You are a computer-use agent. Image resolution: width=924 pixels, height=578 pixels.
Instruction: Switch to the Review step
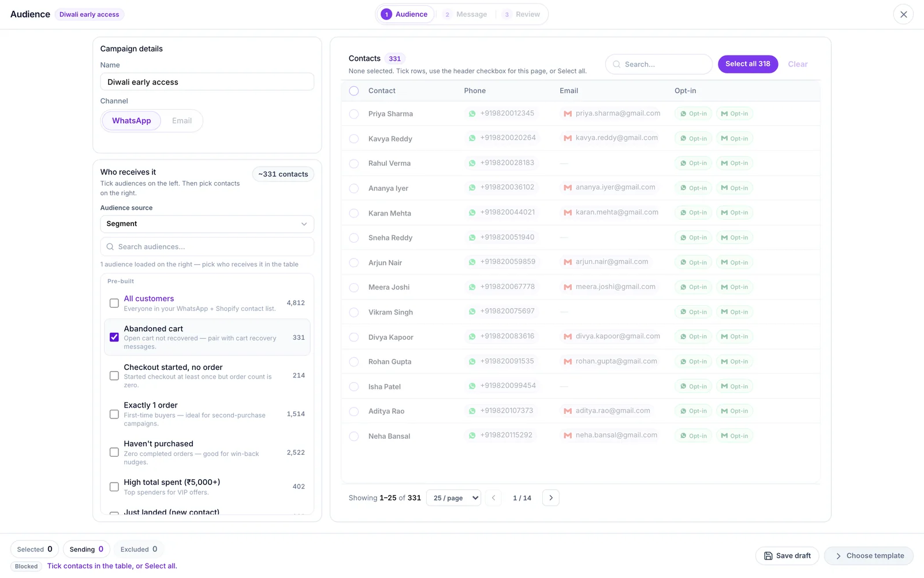point(522,14)
